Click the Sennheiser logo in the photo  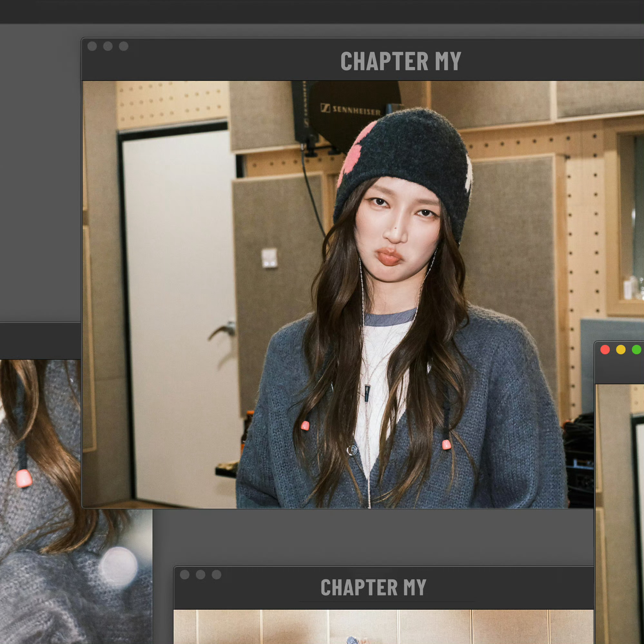351,110
